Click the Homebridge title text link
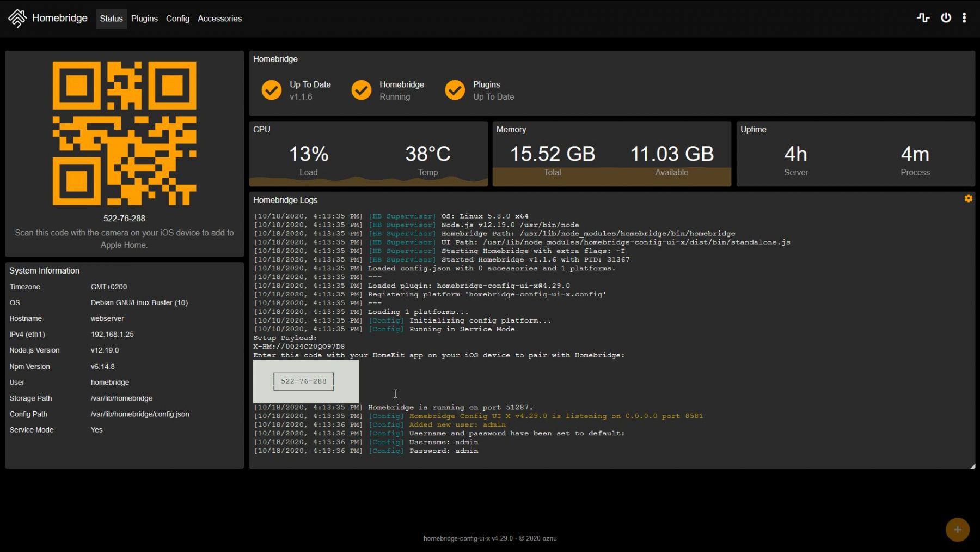 [59, 18]
